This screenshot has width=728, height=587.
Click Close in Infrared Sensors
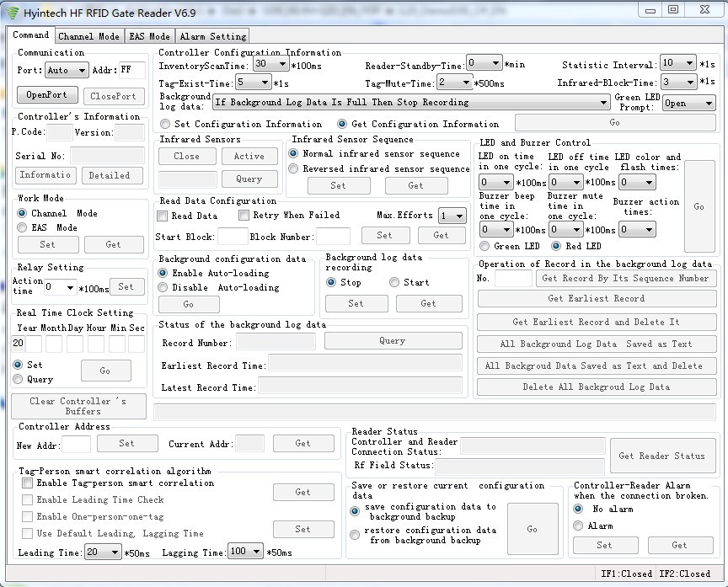pos(187,157)
